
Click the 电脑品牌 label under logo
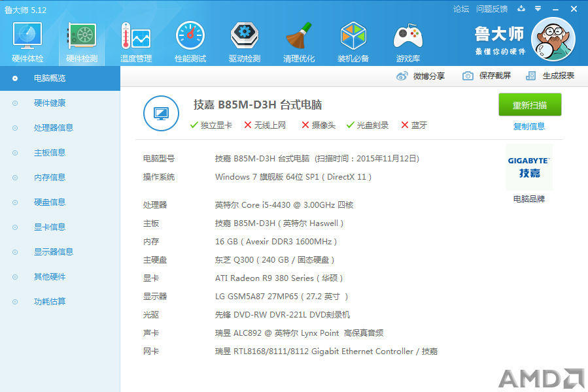tap(528, 199)
